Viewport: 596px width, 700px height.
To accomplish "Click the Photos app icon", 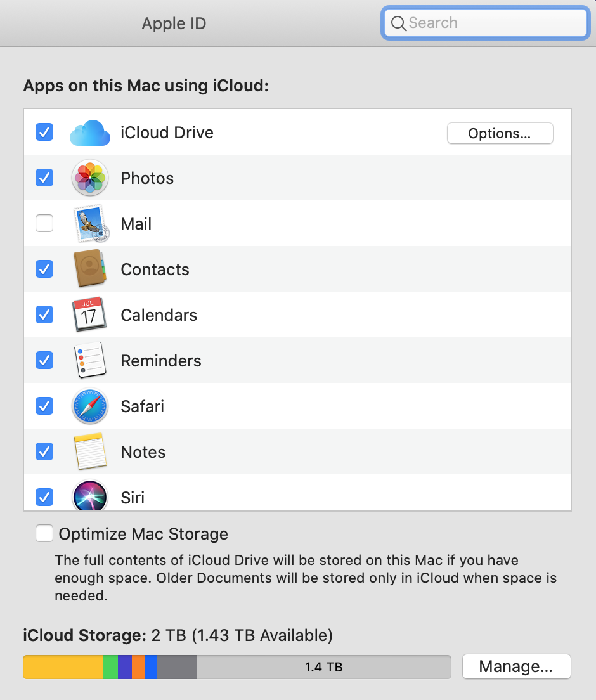I will [x=90, y=178].
